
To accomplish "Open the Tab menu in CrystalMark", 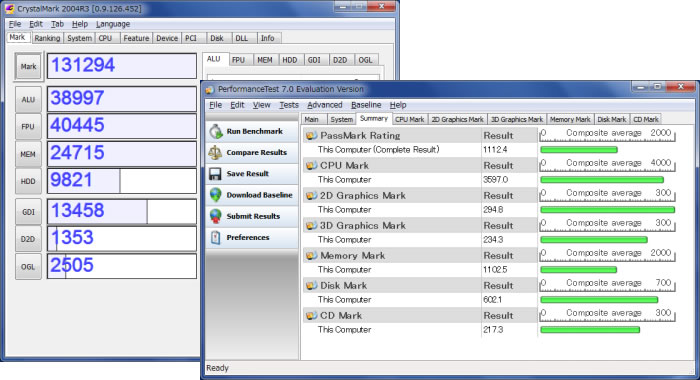I will [x=57, y=24].
